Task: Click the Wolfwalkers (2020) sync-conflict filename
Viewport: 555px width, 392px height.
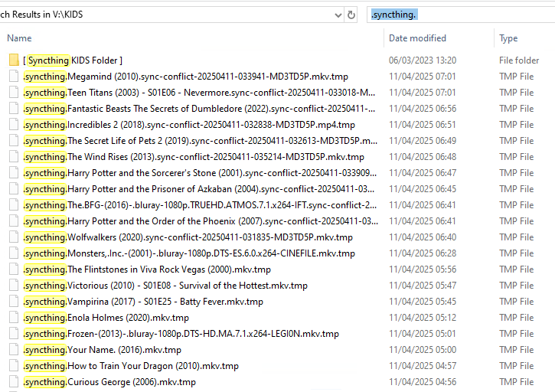Action: 188,237
